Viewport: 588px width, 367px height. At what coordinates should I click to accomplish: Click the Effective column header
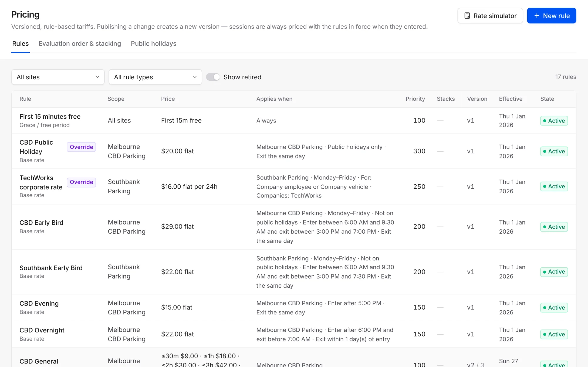(511, 99)
